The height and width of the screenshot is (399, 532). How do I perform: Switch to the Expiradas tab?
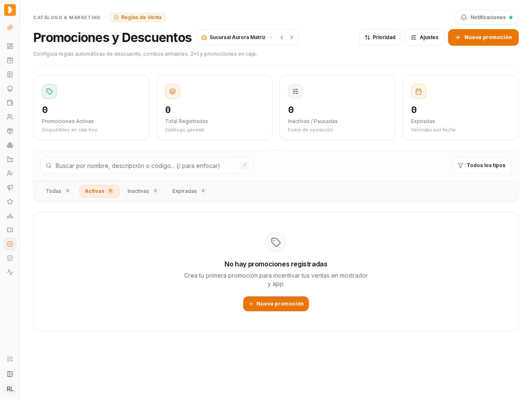189,191
